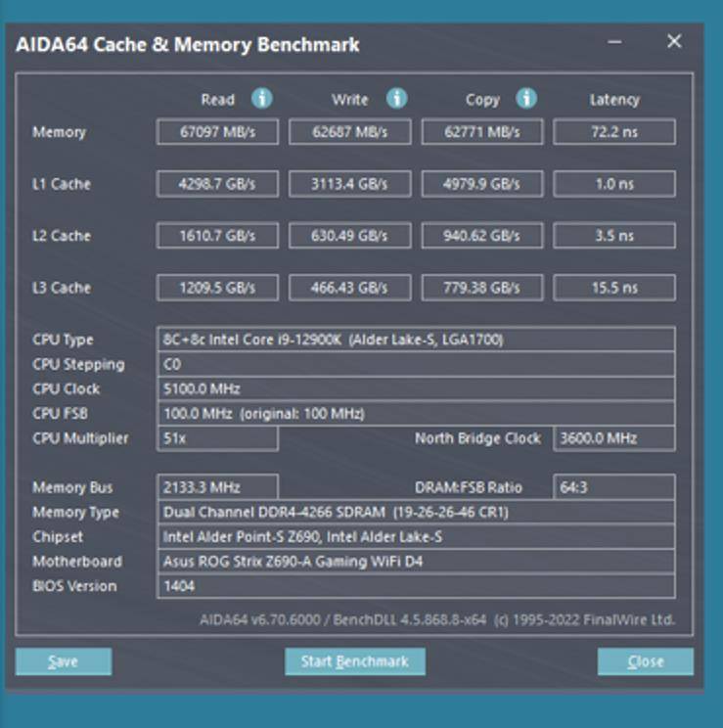Click the Copy column header
The image size is (723, 728).
point(482,100)
